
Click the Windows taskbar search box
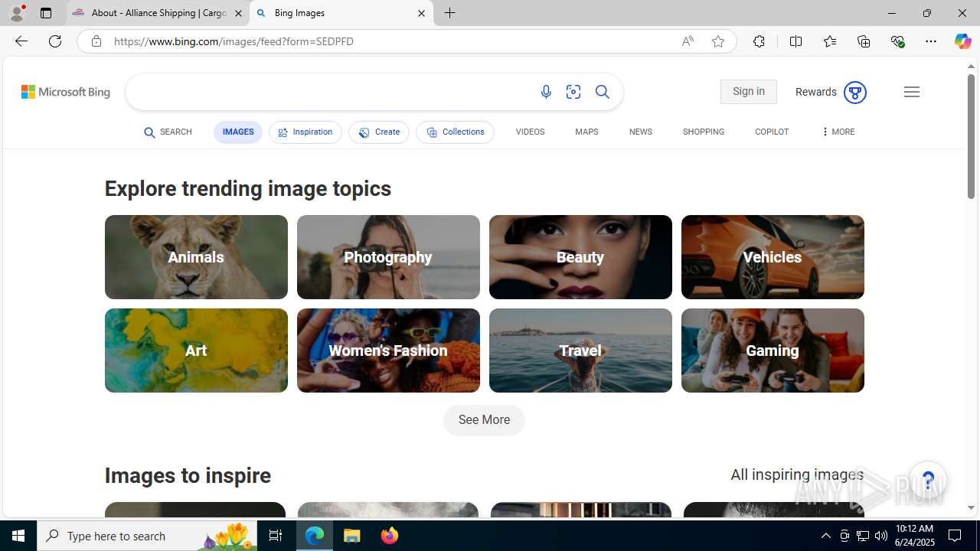[148, 536]
